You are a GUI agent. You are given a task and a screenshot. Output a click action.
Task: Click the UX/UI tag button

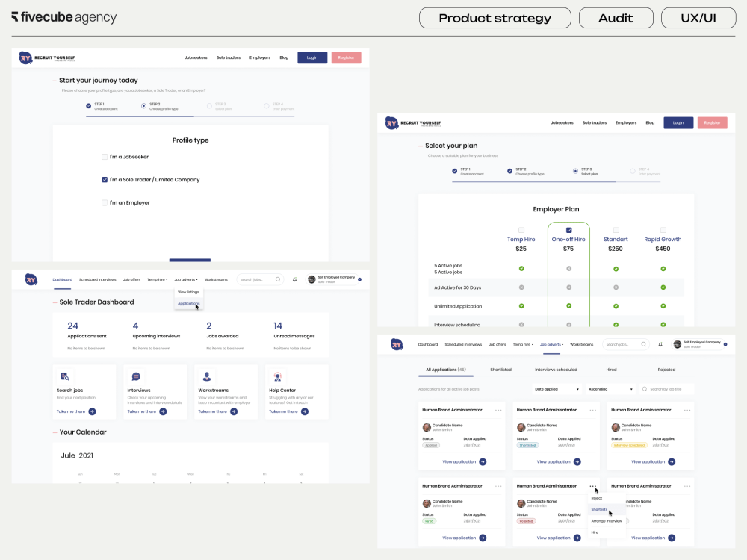[698, 18]
